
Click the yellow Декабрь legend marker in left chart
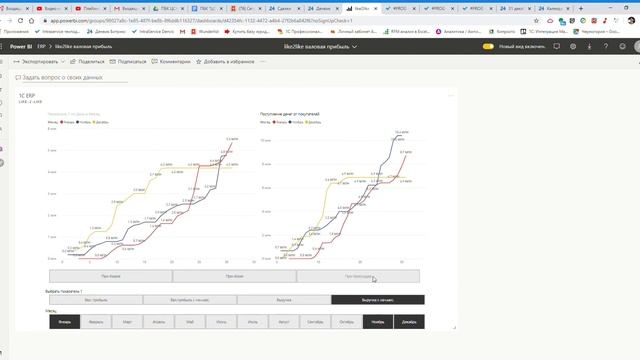[94, 122]
